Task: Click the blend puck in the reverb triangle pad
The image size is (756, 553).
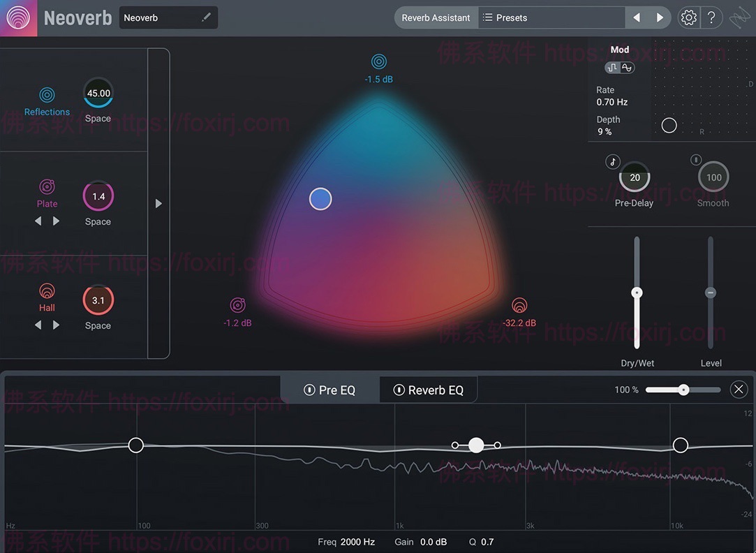Action: click(x=320, y=198)
